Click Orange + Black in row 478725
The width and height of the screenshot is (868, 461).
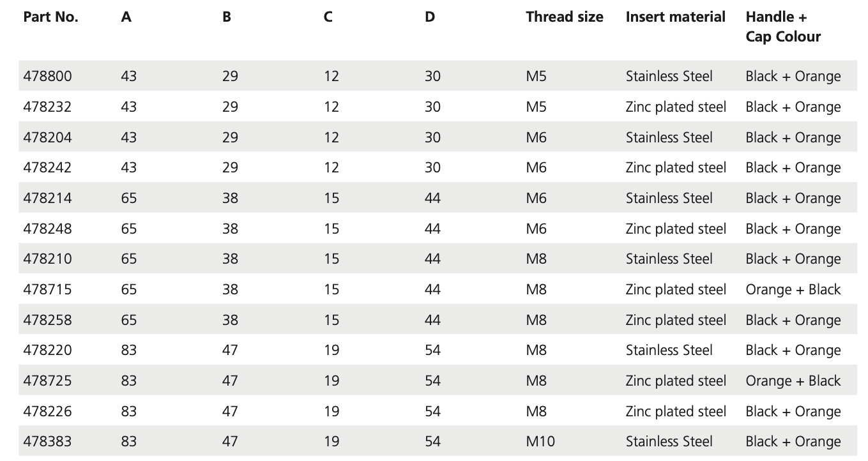pos(793,381)
